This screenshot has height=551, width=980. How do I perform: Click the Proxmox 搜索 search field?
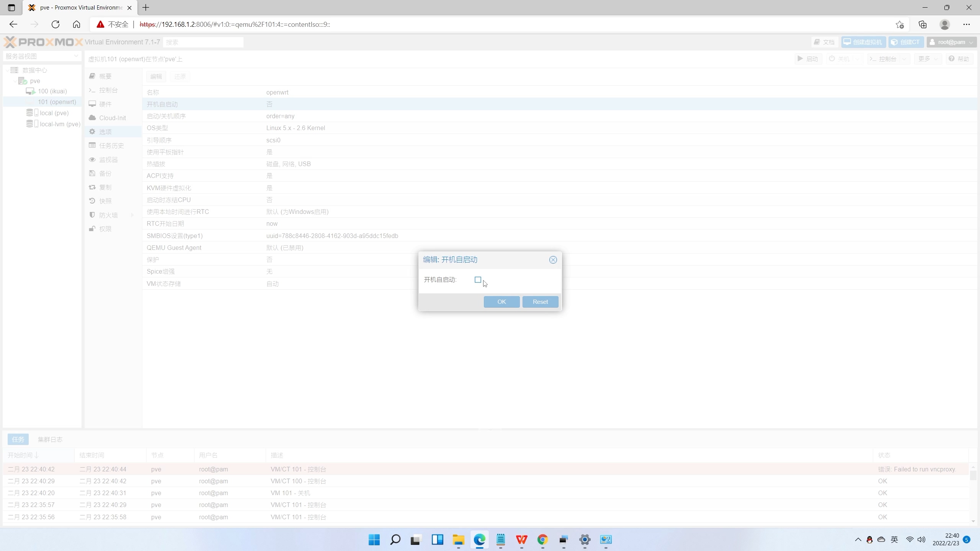[203, 42]
